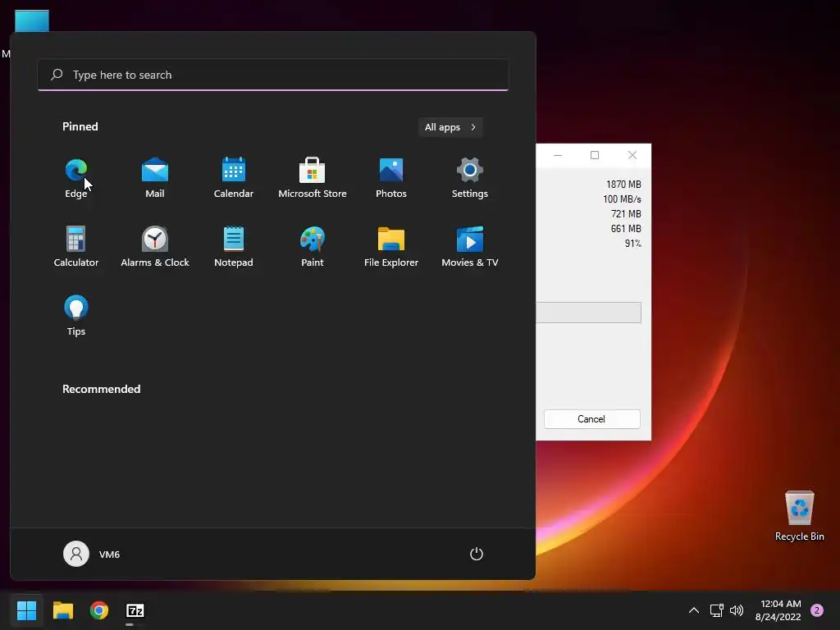Viewport: 840px width, 630px height.
Task: Launch Movies & TV
Action: point(470,247)
